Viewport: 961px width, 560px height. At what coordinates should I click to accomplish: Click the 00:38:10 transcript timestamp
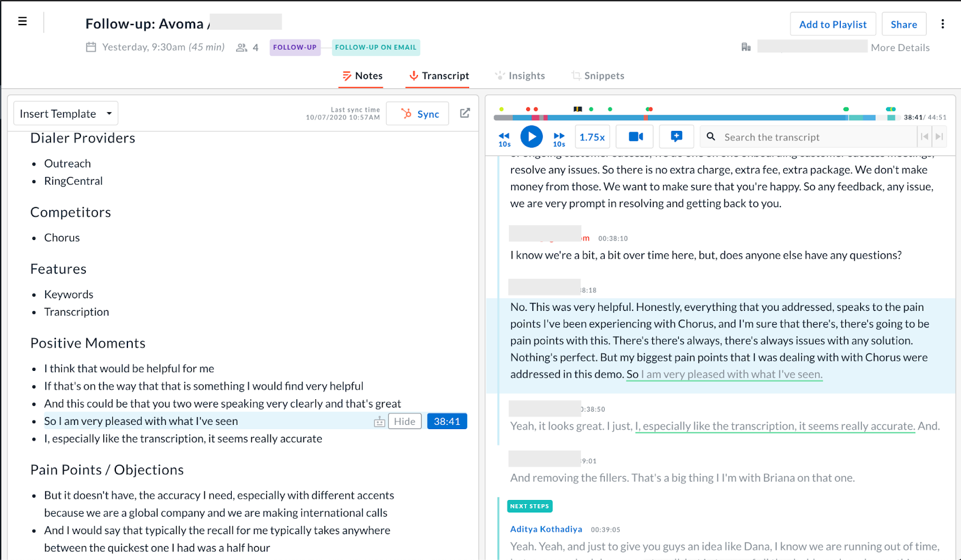613,238
